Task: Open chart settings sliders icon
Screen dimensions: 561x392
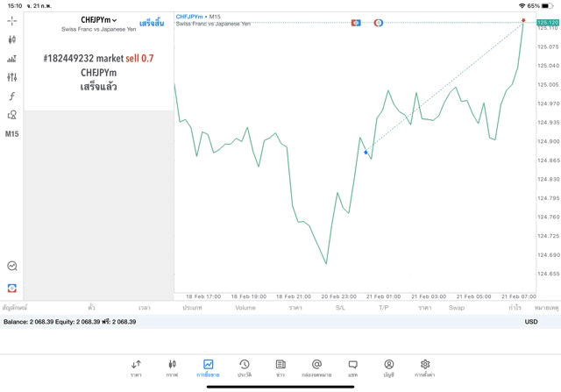Action: click(11, 78)
